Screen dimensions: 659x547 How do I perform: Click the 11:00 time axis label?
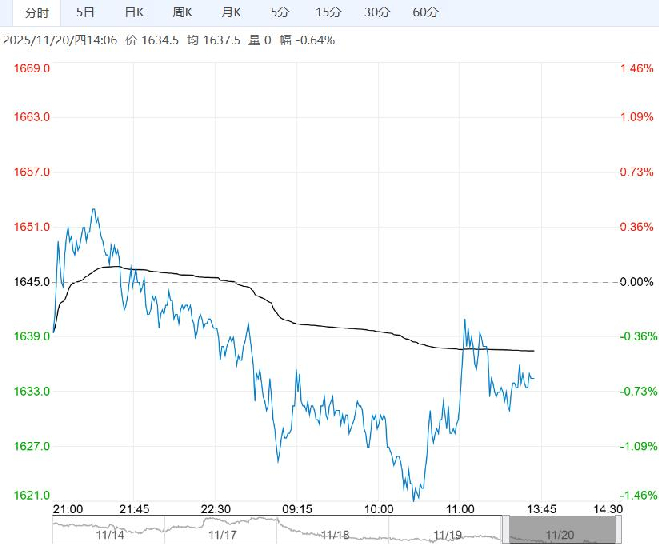[x=459, y=509]
